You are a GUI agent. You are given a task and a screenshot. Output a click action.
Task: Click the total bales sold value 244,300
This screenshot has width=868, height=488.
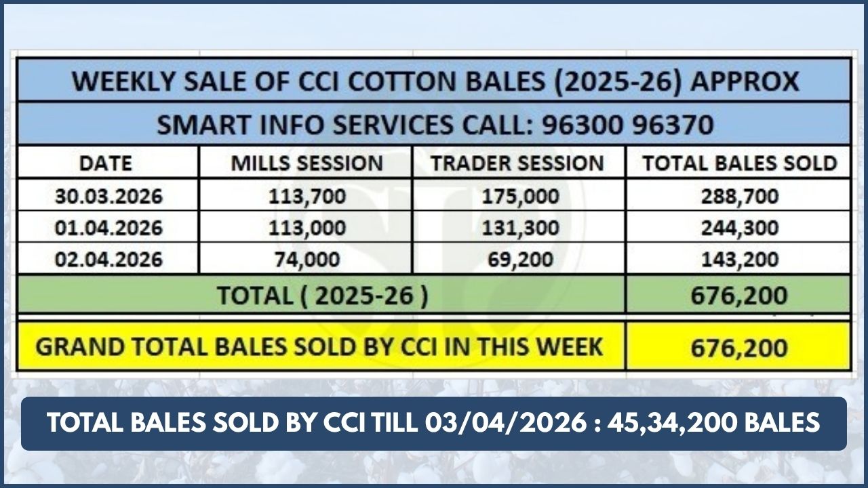[739, 228]
